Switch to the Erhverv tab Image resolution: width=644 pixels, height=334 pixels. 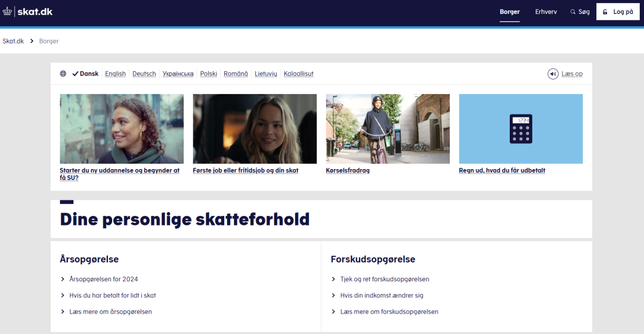(546, 12)
